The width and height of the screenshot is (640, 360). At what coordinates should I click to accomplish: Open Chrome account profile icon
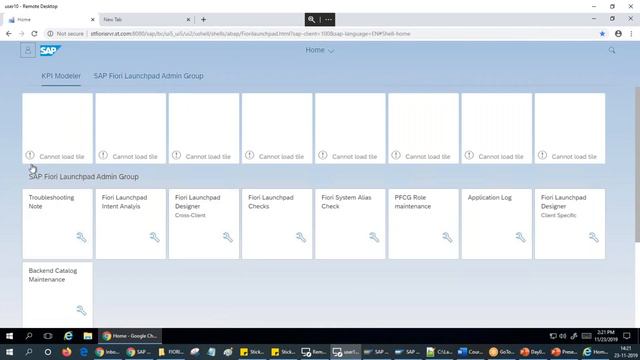tap(618, 34)
